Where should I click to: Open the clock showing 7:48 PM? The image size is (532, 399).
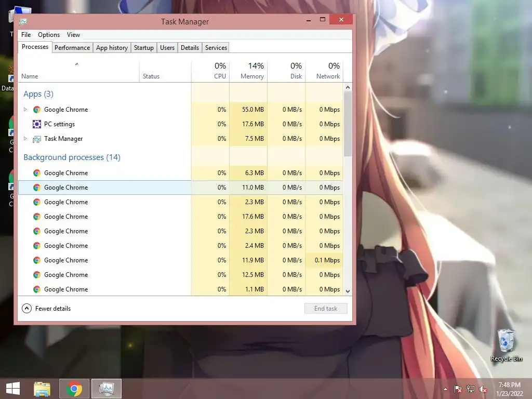click(x=510, y=389)
